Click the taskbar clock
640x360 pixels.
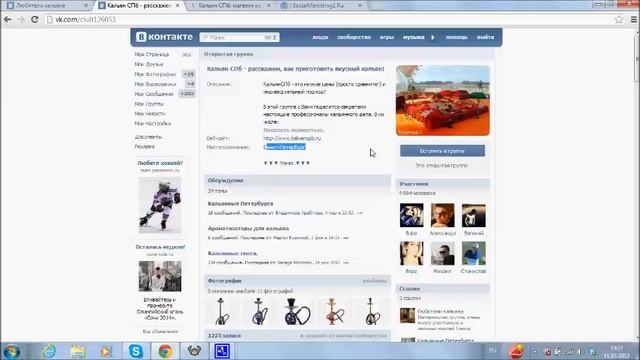coord(617,352)
